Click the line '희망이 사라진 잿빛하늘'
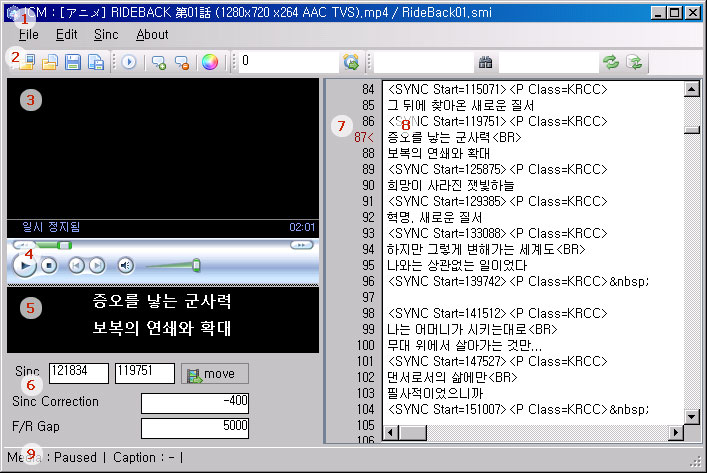Viewport: 707px width, 473px height. click(450, 185)
